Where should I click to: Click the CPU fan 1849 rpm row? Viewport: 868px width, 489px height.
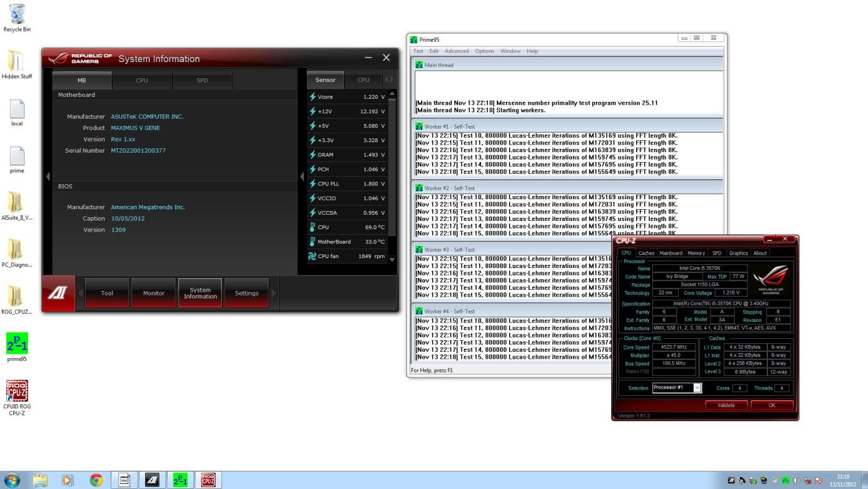347,256
